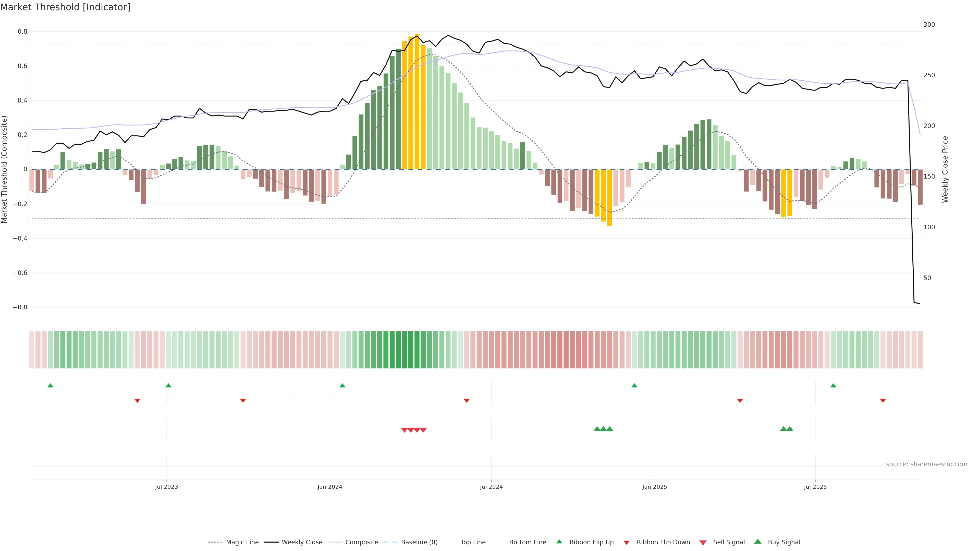Open the source: sharemaestro.com text
Screen dimensions: 980x551
(x=926, y=464)
